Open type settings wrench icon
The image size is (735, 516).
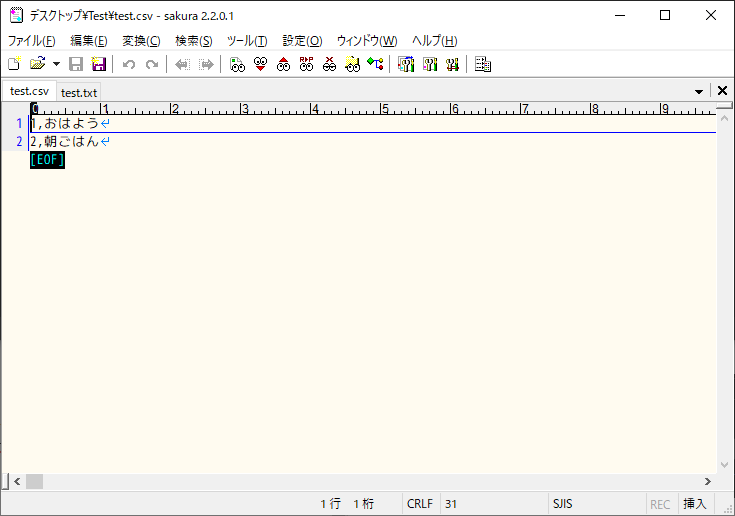(429, 64)
